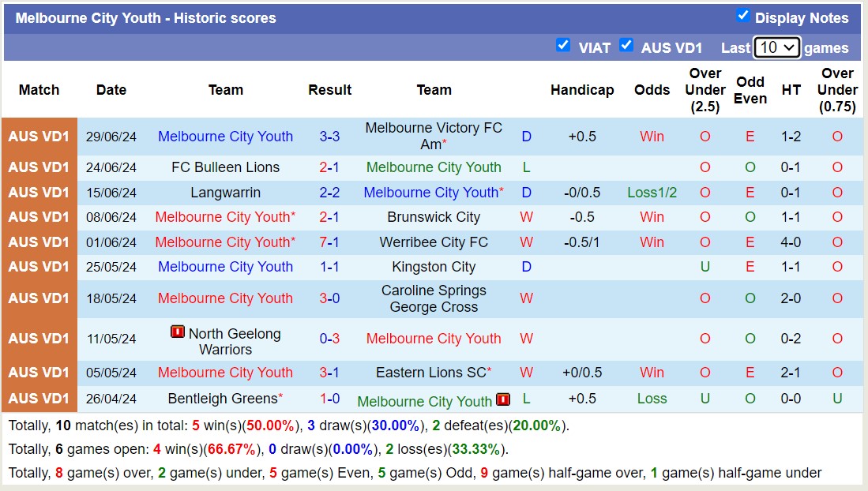Uncheck the Display Notes checkbox
The width and height of the screenshot is (868, 491).
743,16
